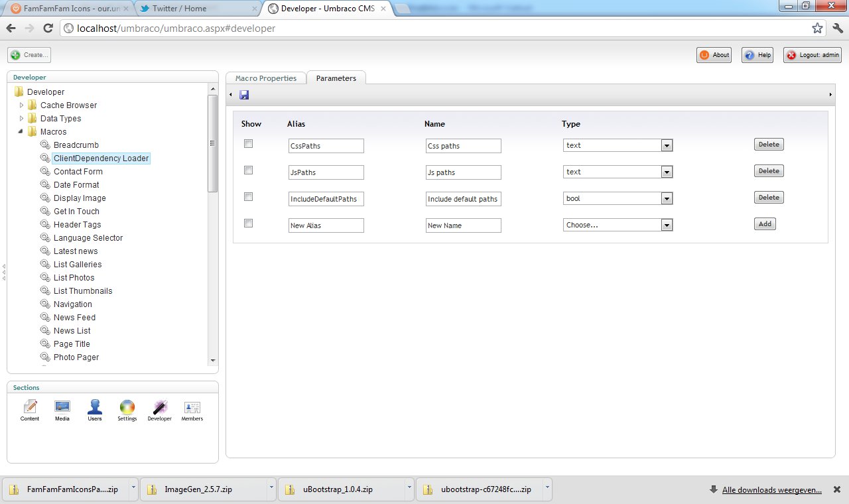Delete the IncludeDefaultPaths parameter

[769, 198]
